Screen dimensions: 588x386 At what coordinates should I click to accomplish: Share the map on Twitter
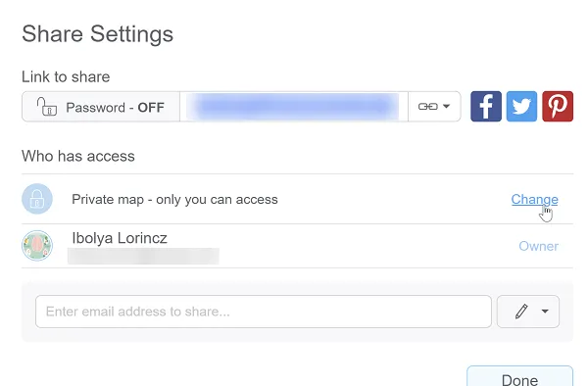521,107
